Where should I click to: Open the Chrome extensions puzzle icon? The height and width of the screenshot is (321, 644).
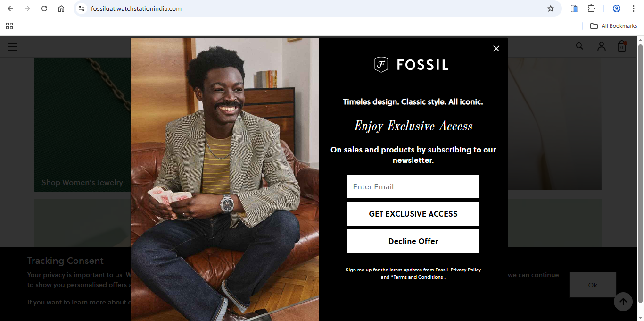point(591,8)
